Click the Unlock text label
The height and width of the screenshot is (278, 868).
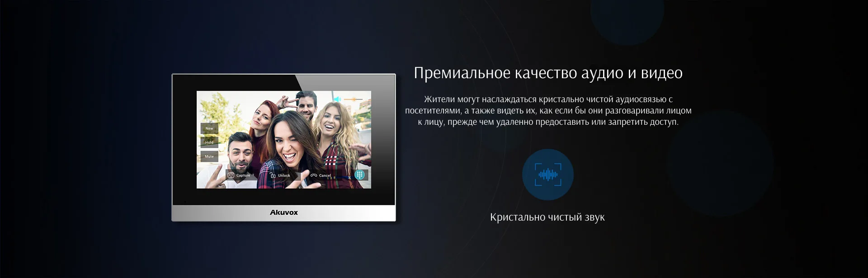click(x=284, y=175)
